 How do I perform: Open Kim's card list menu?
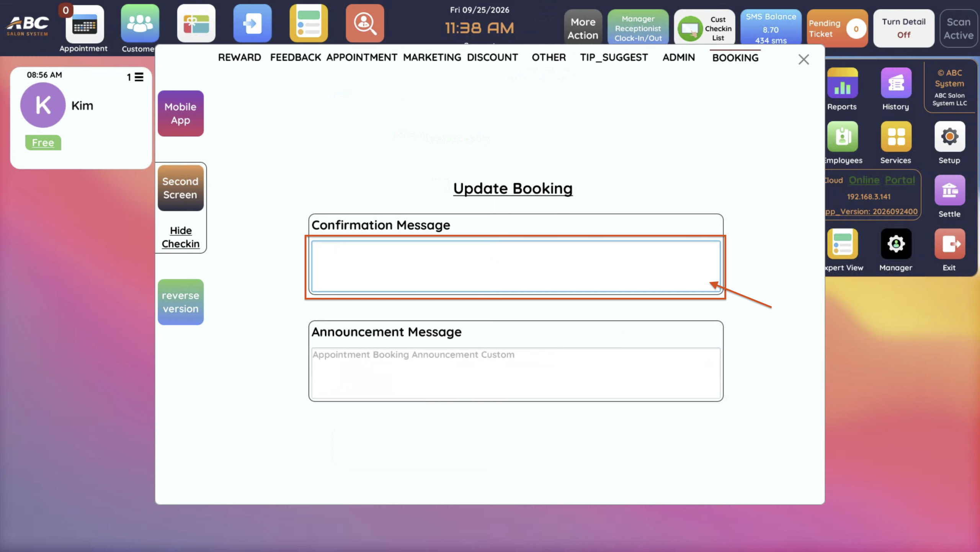click(x=139, y=77)
